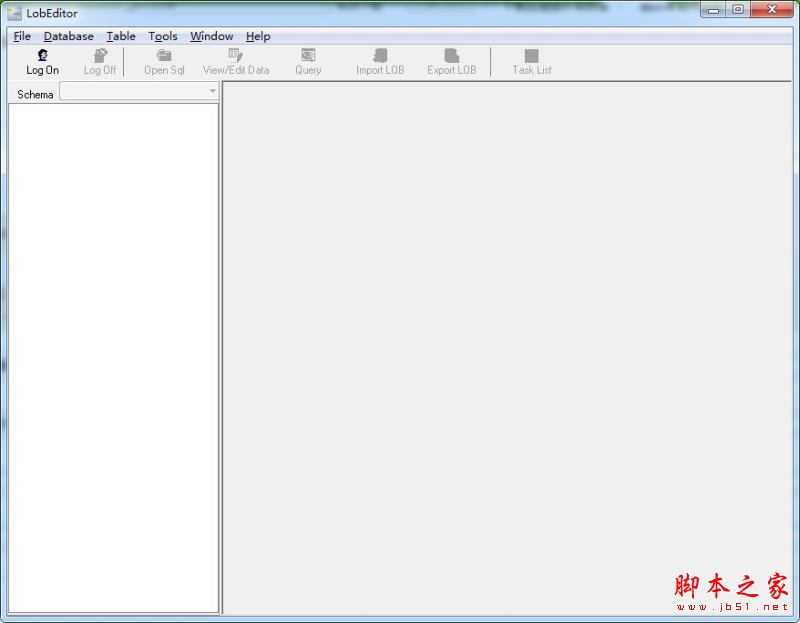Select View/Edit Data toolbar icon

click(236, 55)
